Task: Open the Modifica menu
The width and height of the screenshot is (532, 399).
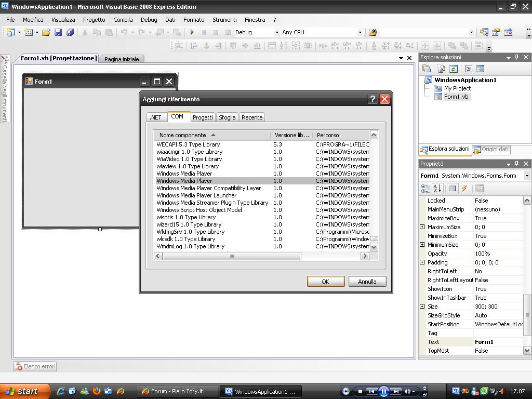Action: 33,20
